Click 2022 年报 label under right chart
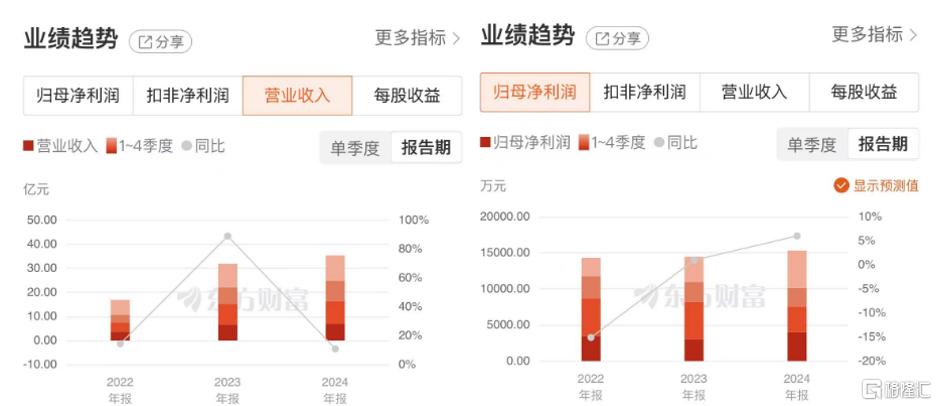This screenshot has height=406, width=937. [591, 387]
